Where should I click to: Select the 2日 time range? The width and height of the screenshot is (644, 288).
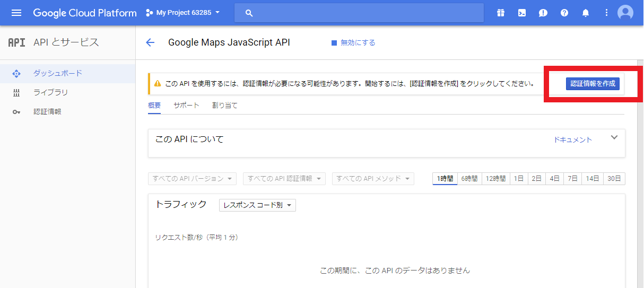point(537,179)
